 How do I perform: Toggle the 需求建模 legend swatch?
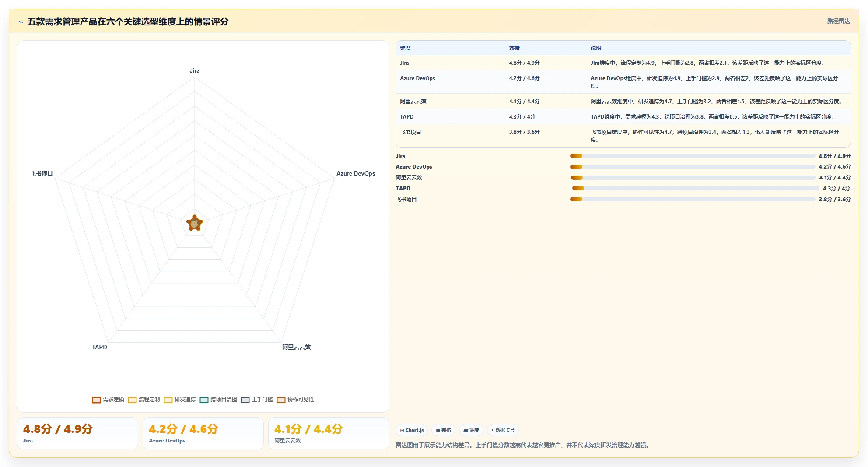click(x=96, y=400)
